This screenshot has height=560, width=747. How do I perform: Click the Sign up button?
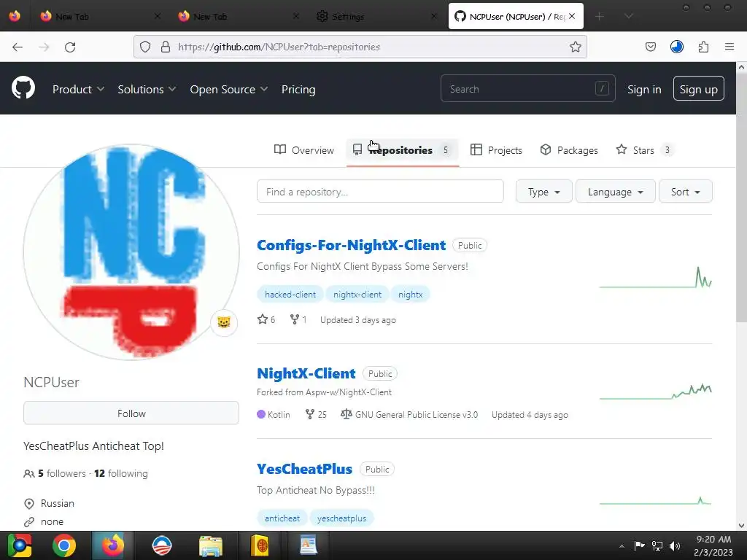(x=698, y=88)
